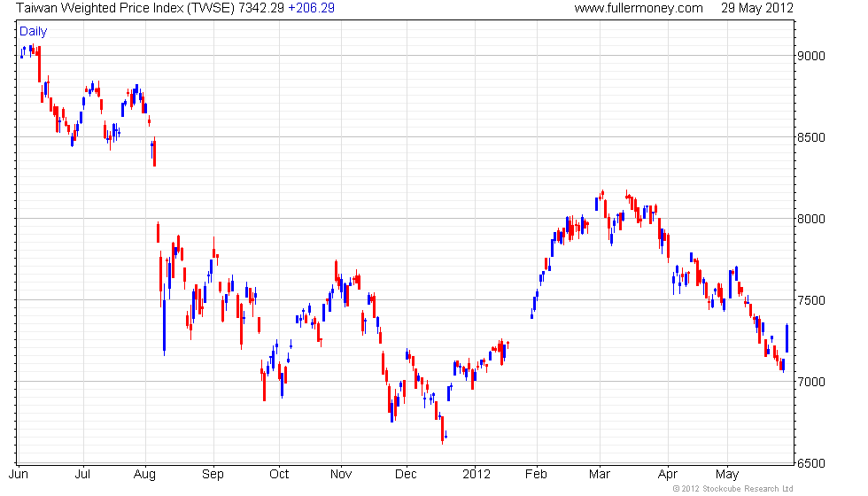This screenshot has width=868, height=496.
Task: Click the Stockcube Research Ltd copyright text
Action: pyautogui.click(x=733, y=489)
